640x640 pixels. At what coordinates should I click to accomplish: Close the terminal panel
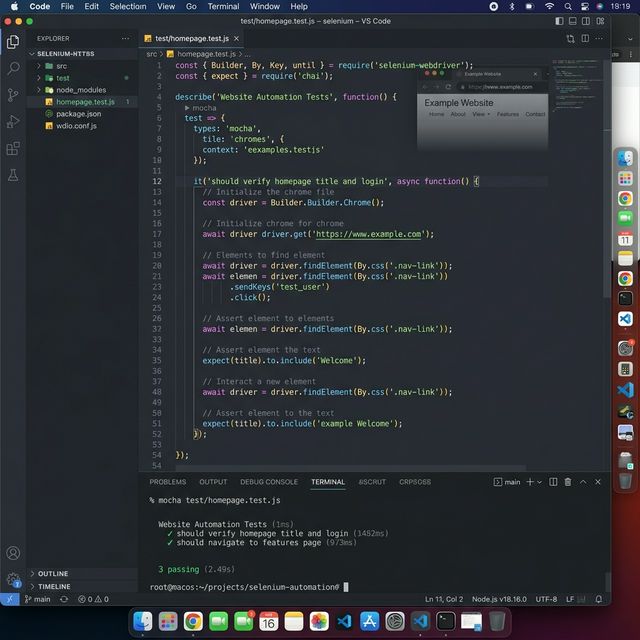[598, 482]
